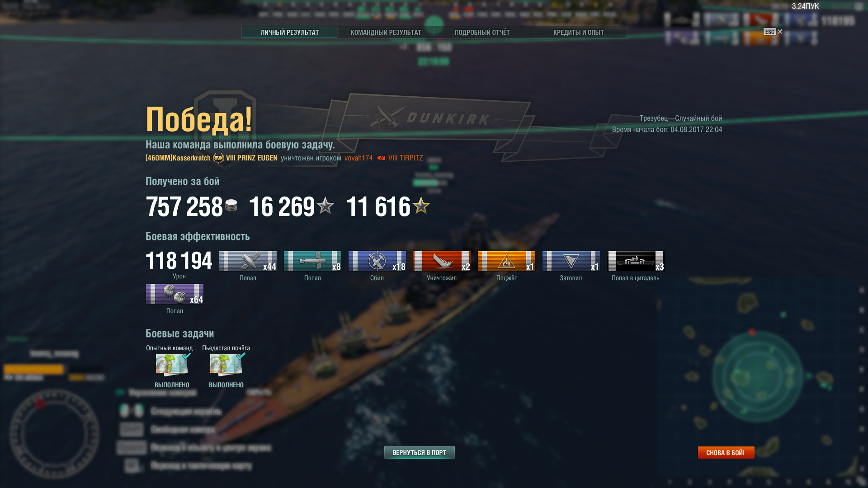The height and width of the screenshot is (488, 868).
Task: Click the citadel hits ribbon x3
Action: [x=636, y=261]
